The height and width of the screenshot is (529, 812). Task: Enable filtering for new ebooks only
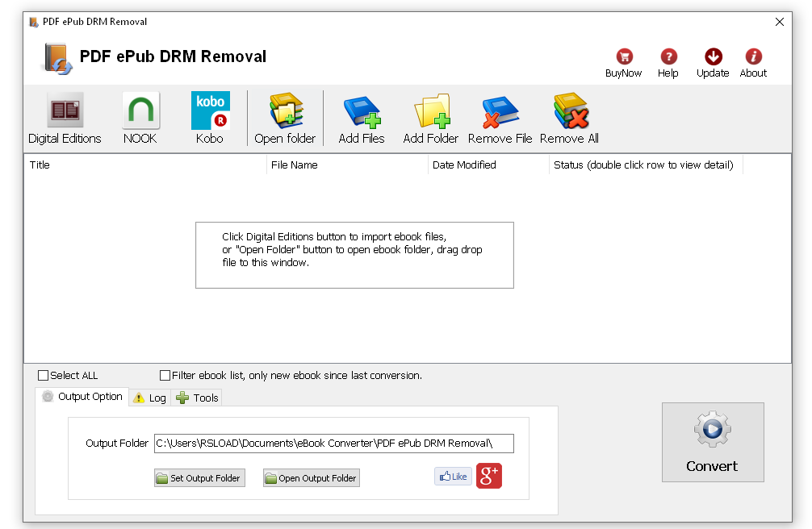165,375
